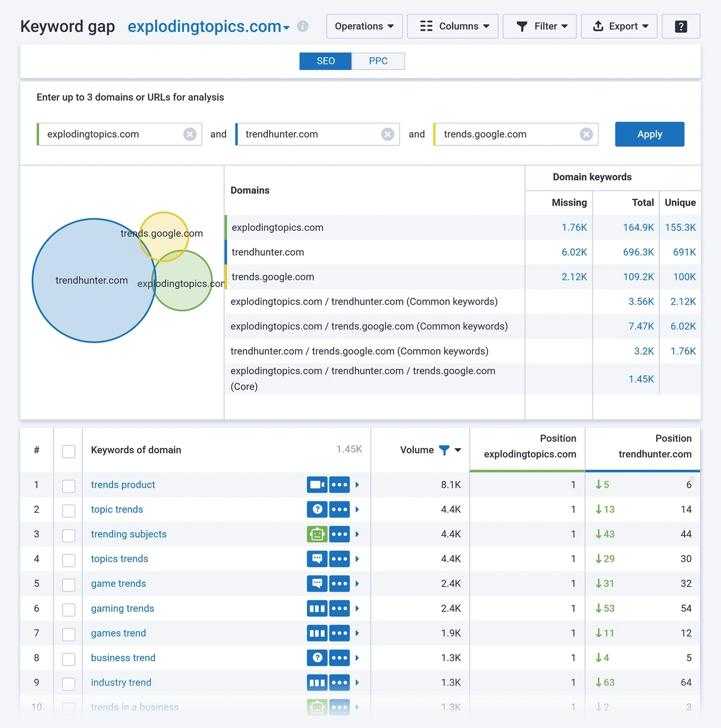Click explodingtopics.com missing count 1.76K
The height and width of the screenshot is (728, 721).
pos(574,227)
